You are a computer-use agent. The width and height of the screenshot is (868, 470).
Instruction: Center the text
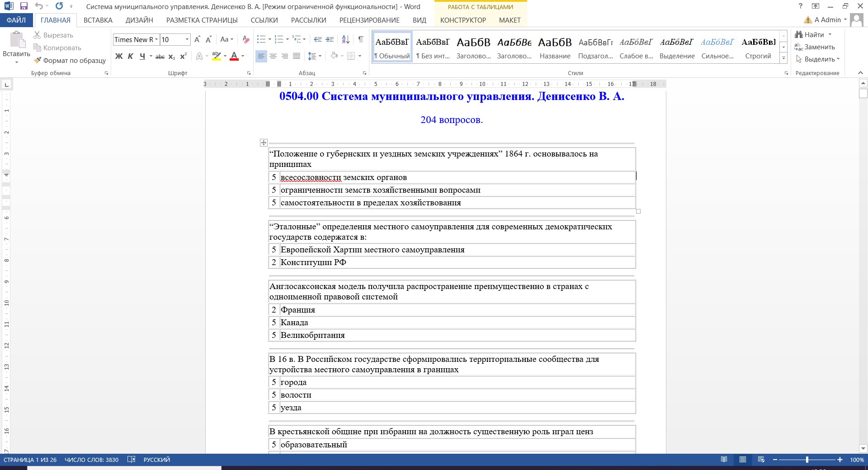tap(273, 56)
